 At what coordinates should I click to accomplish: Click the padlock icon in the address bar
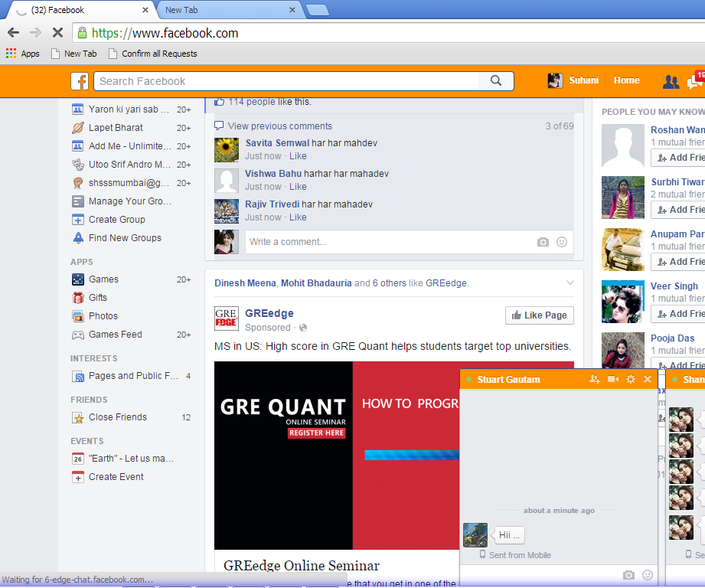coord(81,34)
